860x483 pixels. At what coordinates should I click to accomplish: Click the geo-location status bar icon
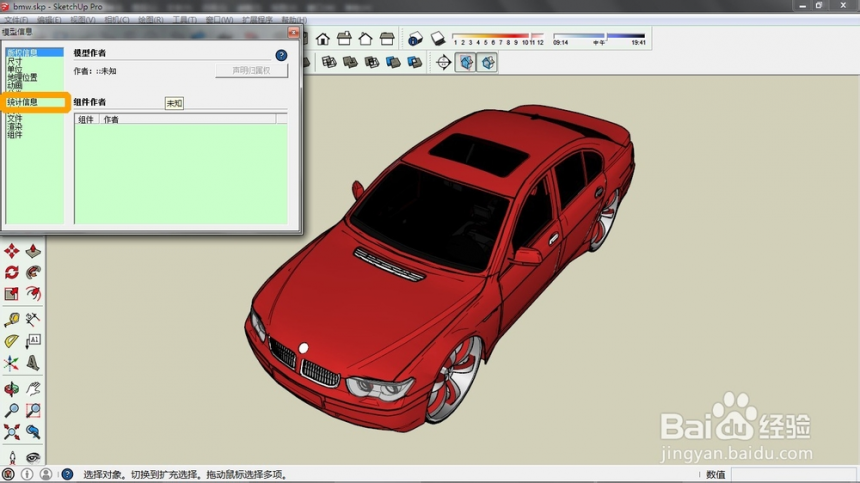point(8,474)
